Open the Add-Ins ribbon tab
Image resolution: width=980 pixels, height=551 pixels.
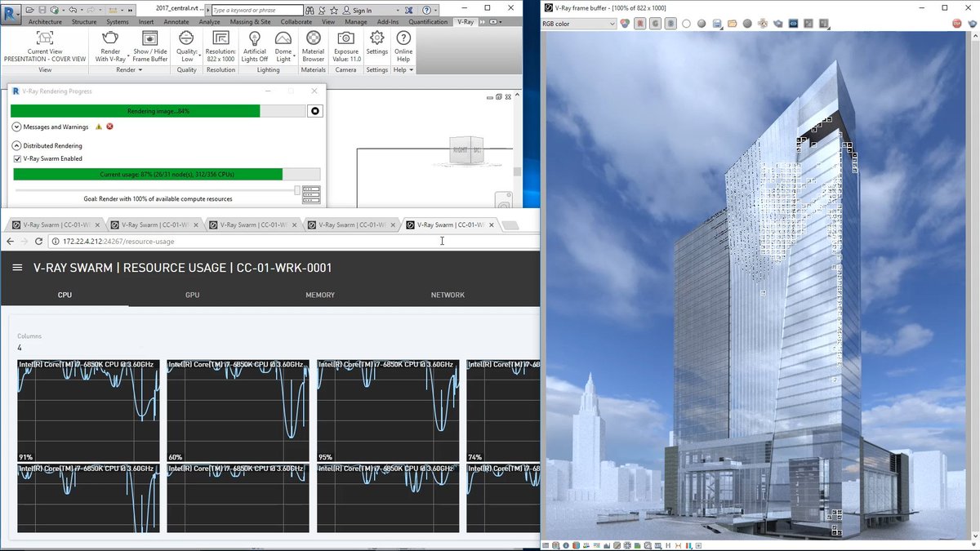point(388,22)
